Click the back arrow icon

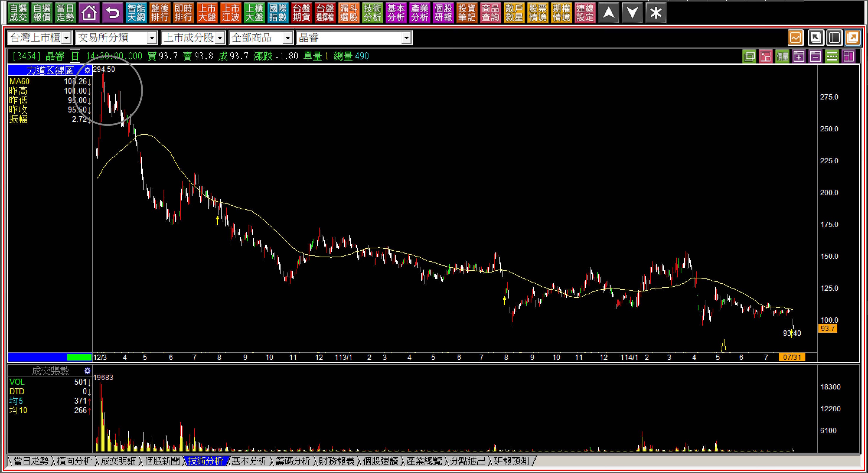coord(112,13)
